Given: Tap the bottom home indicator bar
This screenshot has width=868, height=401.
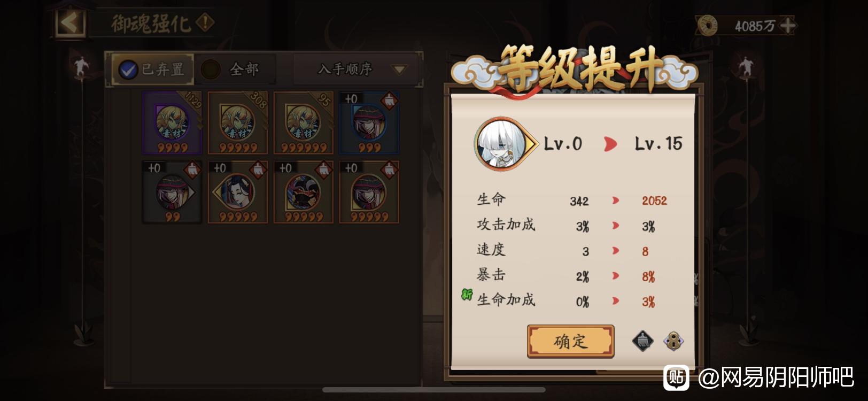Looking at the screenshot, I should [x=434, y=390].
